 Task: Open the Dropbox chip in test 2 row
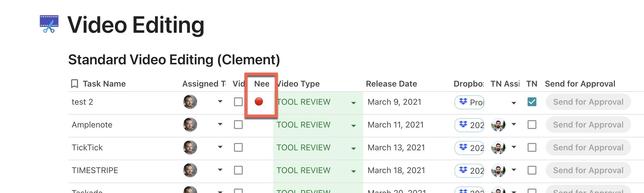click(x=469, y=102)
